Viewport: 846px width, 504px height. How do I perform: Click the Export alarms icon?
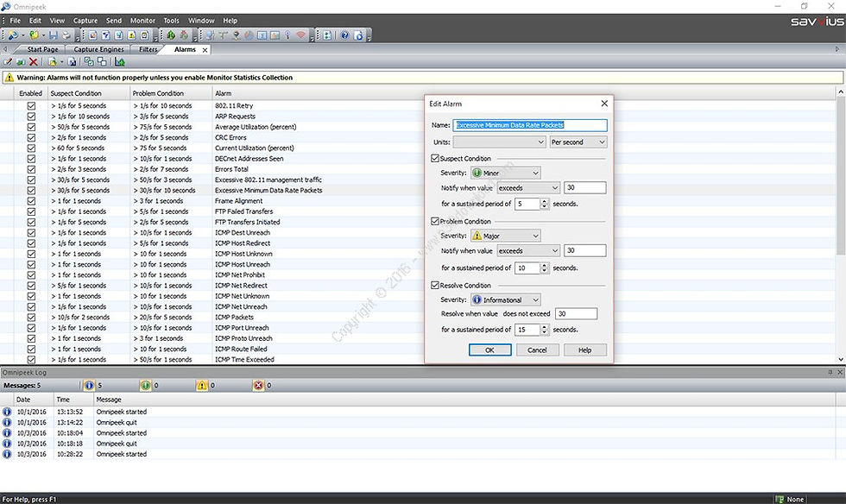72,62
